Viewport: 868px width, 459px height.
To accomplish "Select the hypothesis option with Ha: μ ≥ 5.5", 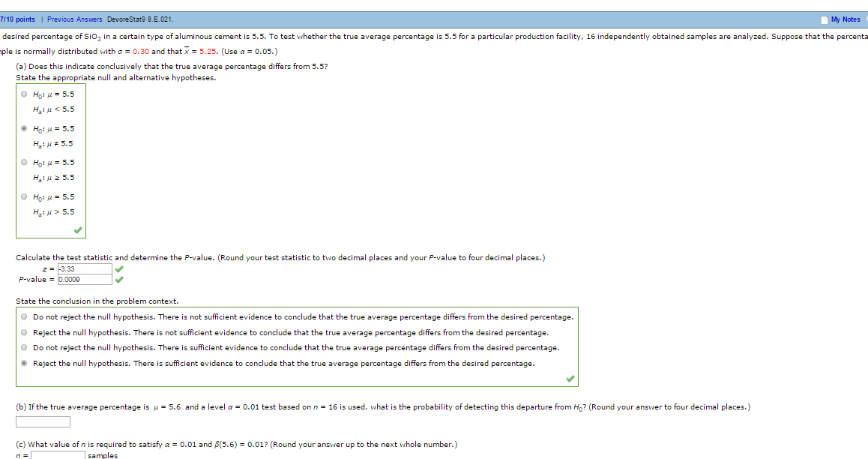I will coord(24,162).
